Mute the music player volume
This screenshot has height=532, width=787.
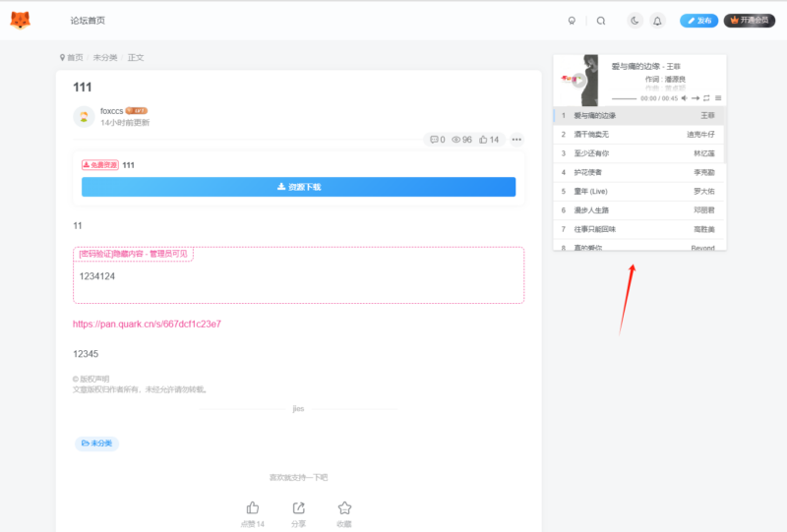click(684, 98)
